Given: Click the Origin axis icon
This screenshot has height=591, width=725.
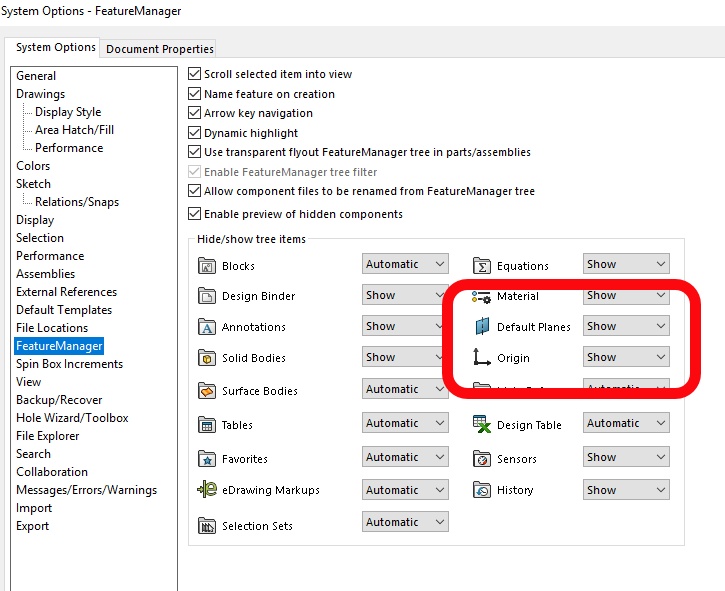Looking at the screenshot, I should point(481,357).
